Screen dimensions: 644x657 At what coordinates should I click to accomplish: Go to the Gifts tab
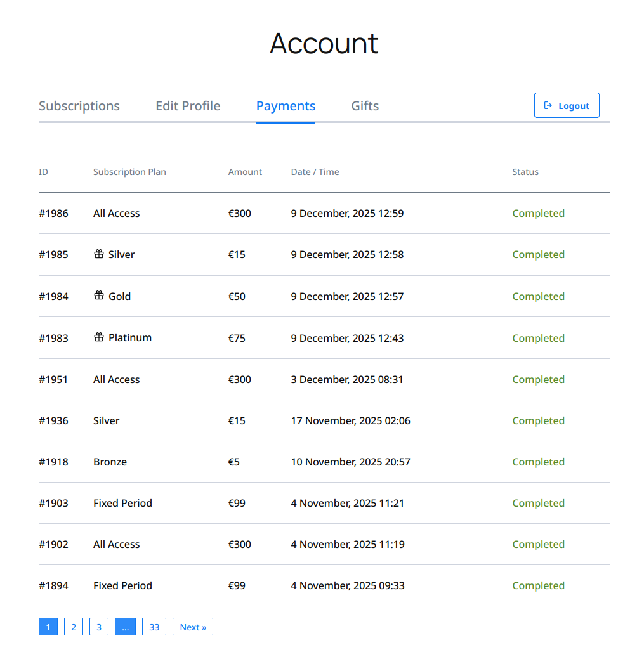click(365, 106)
